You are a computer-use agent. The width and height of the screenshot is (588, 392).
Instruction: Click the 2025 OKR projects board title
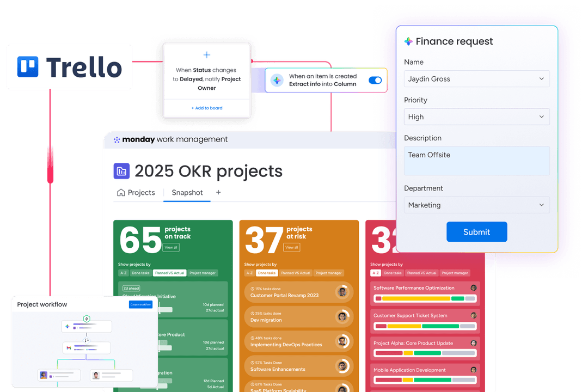point(209,171)
